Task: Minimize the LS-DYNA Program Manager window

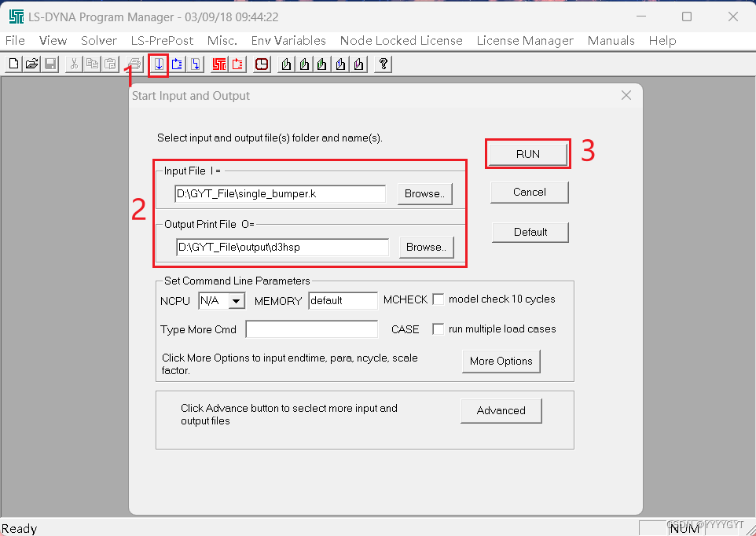Action: coord(640,17)
